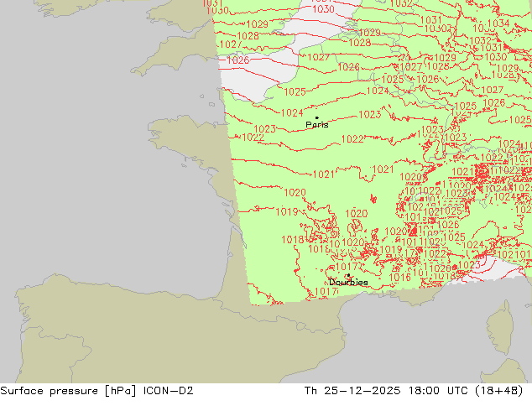Click the 1023 isobar label southwest of Paris
Viewport: 532px width, 411px height.
[x=264, y=129]
